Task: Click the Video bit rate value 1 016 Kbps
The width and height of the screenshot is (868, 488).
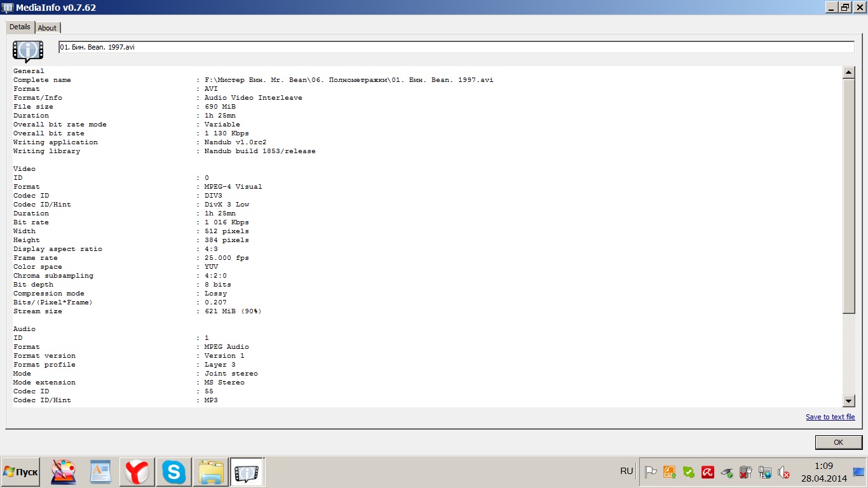Action: pyautogui.click(x=227, y=222)
